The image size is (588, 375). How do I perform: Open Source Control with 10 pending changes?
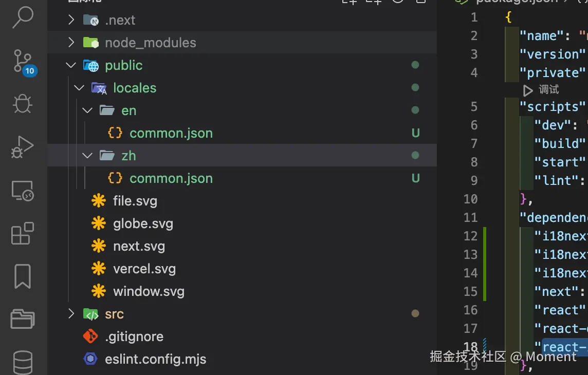pyautogui.click(x=23, y=62)
